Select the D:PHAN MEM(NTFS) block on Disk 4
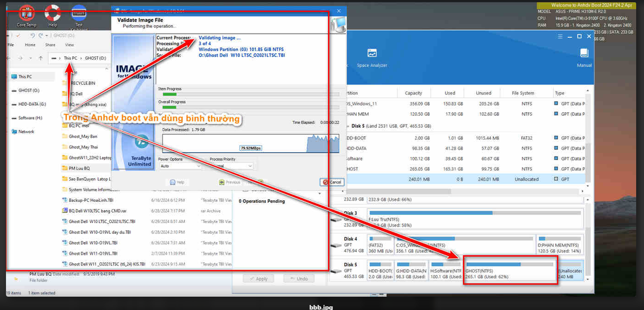The image size is (644, 310). pos(559,244)
